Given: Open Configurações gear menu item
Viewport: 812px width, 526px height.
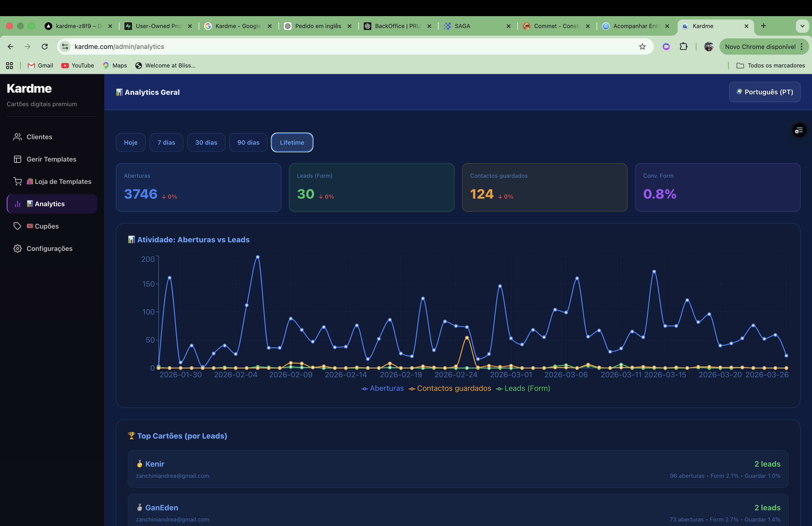Looking at the screenshot, I should [49, 249].
